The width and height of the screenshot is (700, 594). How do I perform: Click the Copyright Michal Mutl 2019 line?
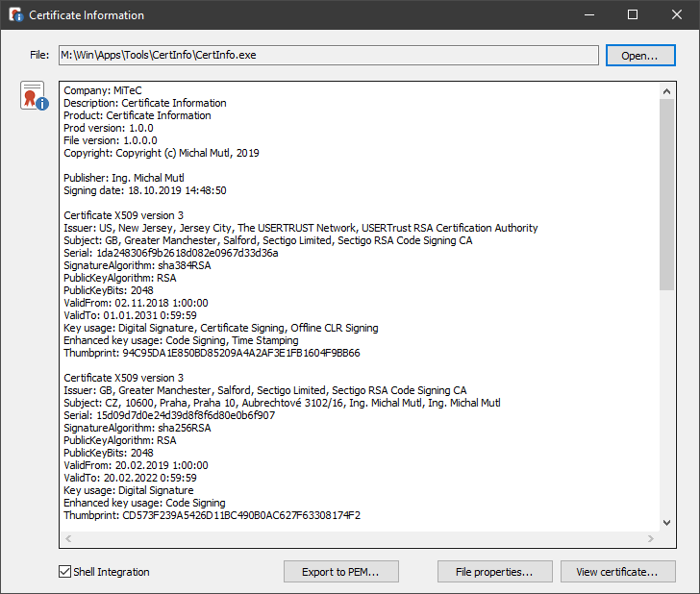(x=162, y=153)
